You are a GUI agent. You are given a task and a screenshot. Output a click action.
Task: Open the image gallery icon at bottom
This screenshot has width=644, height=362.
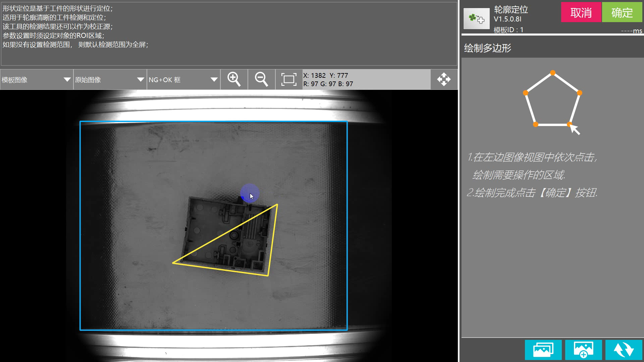(543, 350)
